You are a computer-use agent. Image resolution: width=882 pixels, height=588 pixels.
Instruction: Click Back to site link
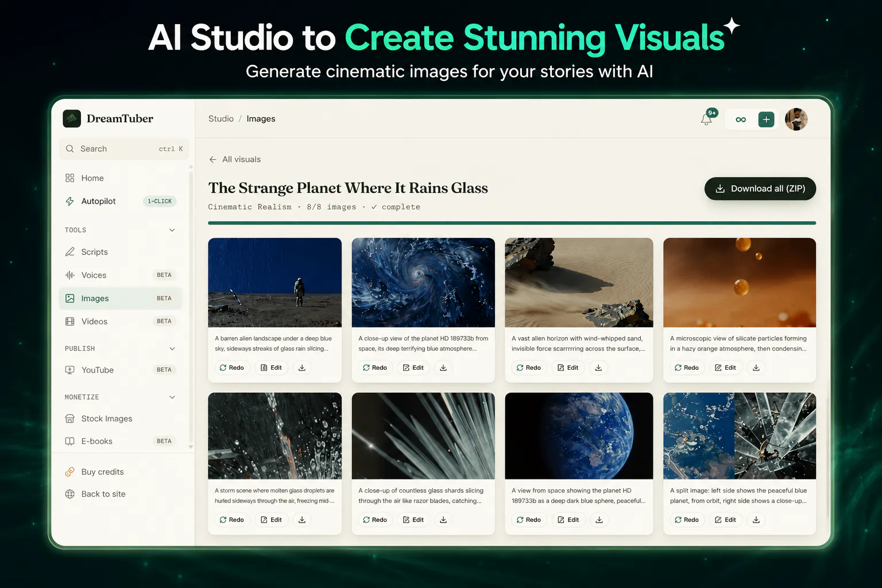pyautogui.click(x=95, y=494)
